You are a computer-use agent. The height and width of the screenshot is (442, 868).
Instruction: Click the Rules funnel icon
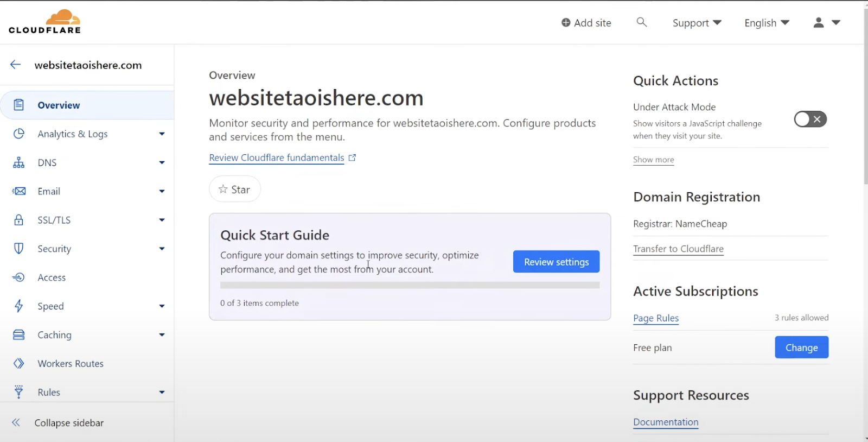pyautogui.click(x=18, y=392)
